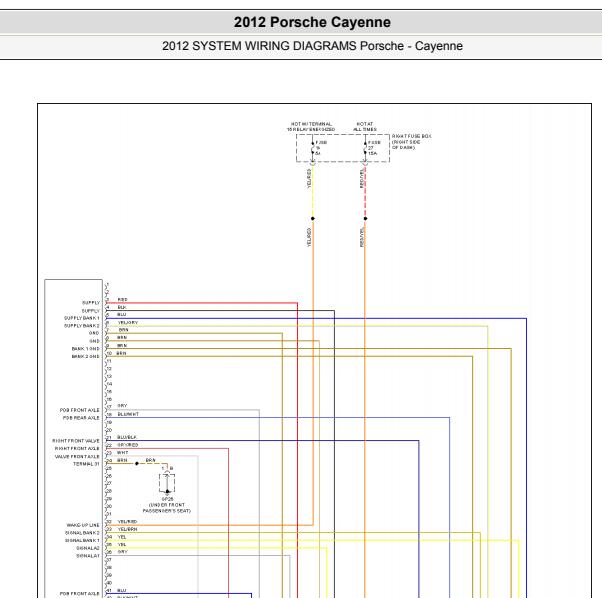Select 'HOT IN TERMINAL 15 RELAY ENERGIZED' label
Viewport: 602px width, 598px height.
[311, 127]
